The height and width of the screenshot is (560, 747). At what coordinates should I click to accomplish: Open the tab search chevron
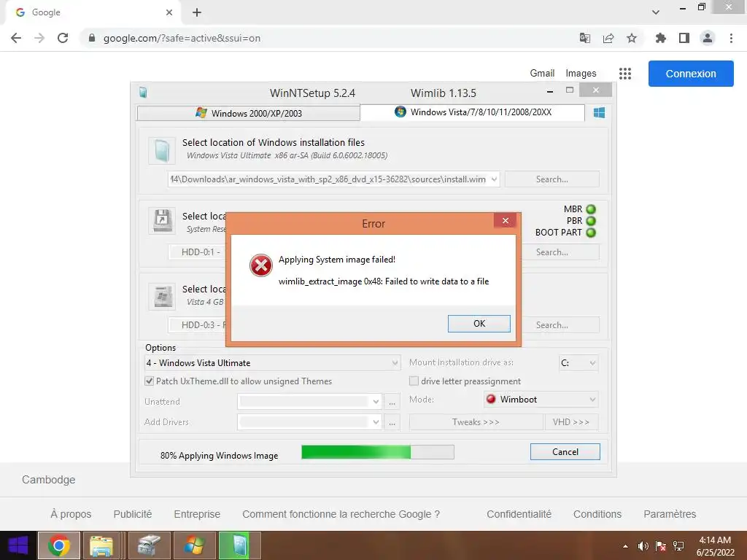click(656, 12)
